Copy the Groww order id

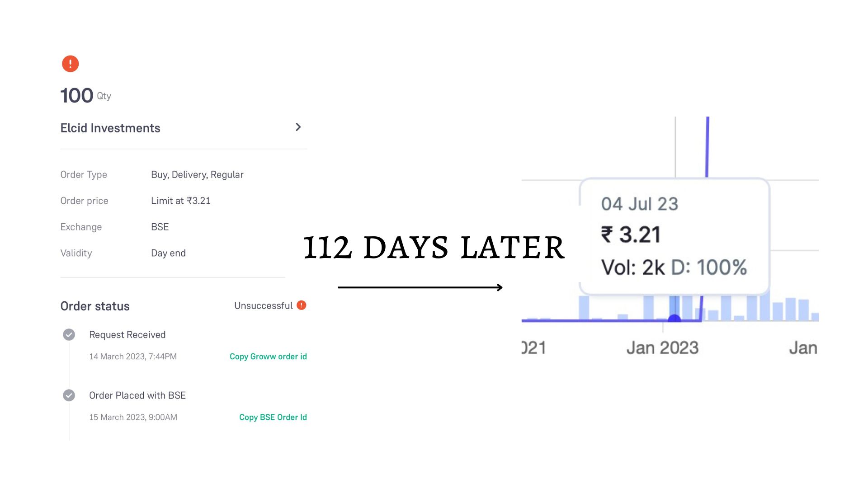point(268,357)
